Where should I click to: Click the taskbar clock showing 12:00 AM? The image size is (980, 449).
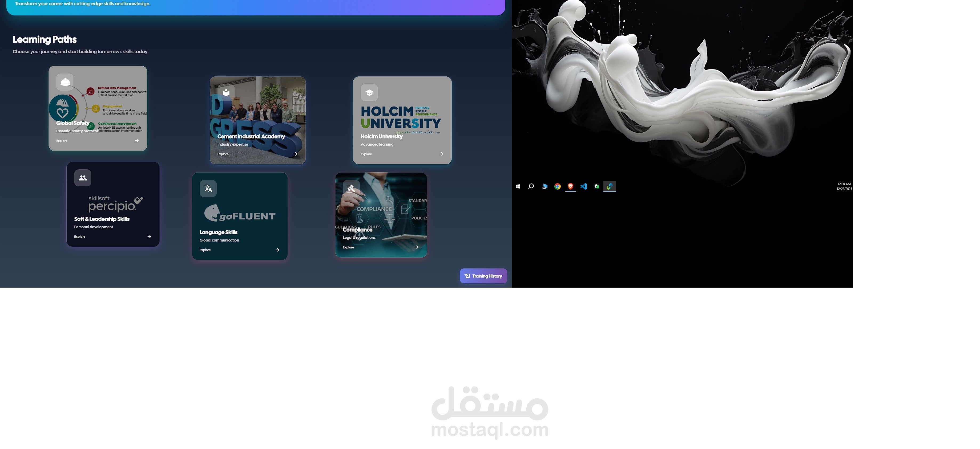coord(844,186)
